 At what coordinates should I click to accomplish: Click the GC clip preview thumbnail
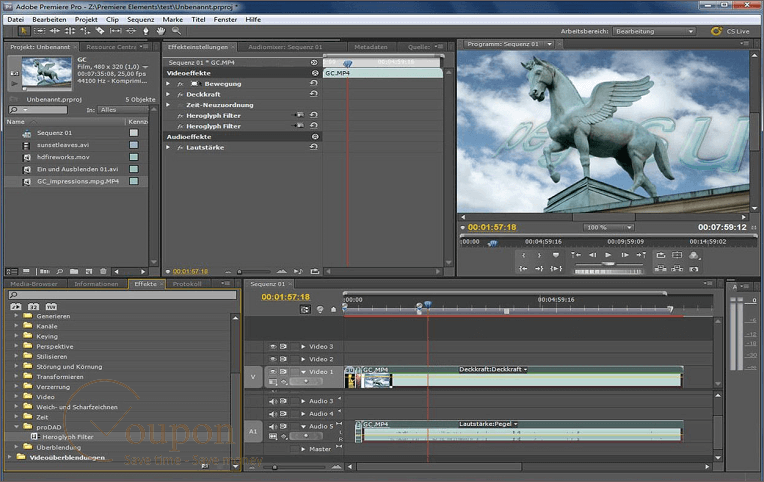pos(47,72)
